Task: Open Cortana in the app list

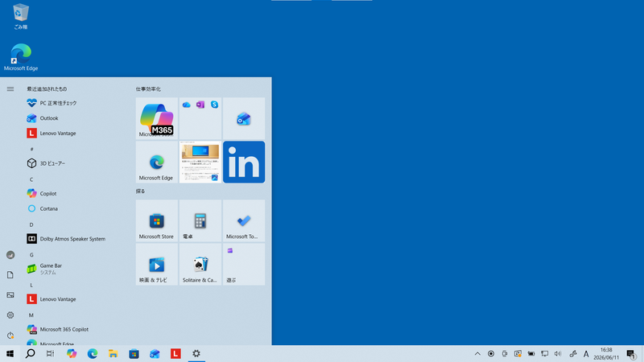Action: [x=74, y=208]
